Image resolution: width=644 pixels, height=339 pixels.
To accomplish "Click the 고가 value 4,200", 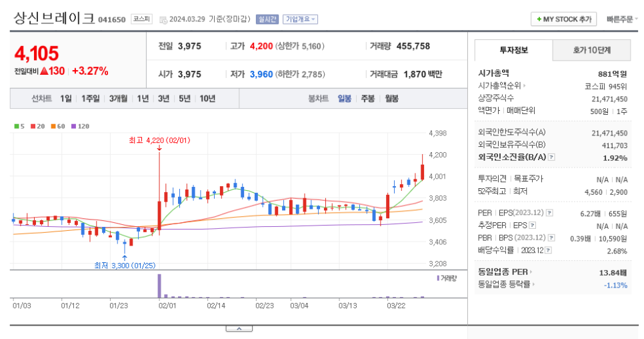I will pos(261,46).
